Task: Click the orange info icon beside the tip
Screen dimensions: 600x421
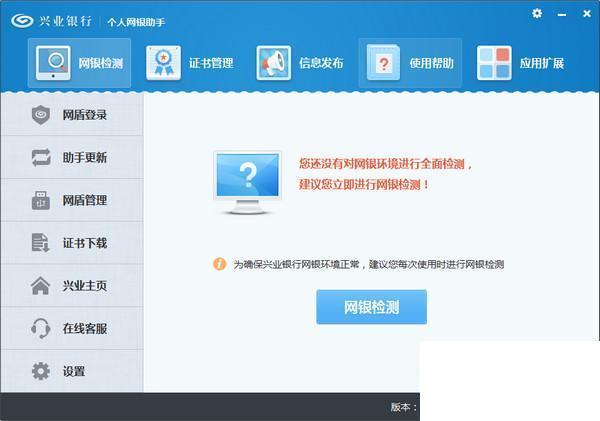Action: [x=219, y=264]
